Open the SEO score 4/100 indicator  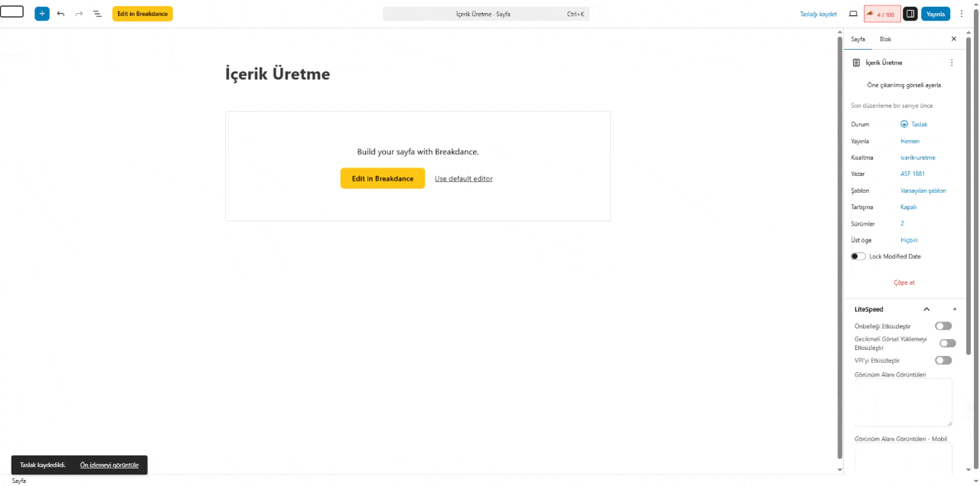pyautogui.click(x=882, y=14)
